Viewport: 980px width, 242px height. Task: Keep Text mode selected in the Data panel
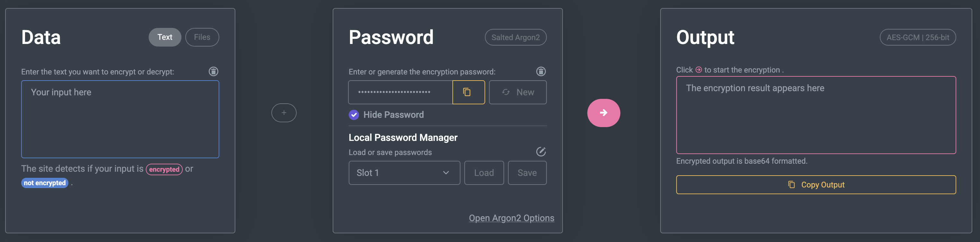pos(164,37)
